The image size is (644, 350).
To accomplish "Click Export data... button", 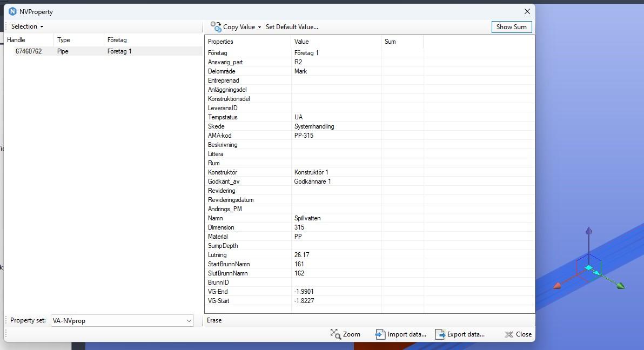I will (460, 334).
